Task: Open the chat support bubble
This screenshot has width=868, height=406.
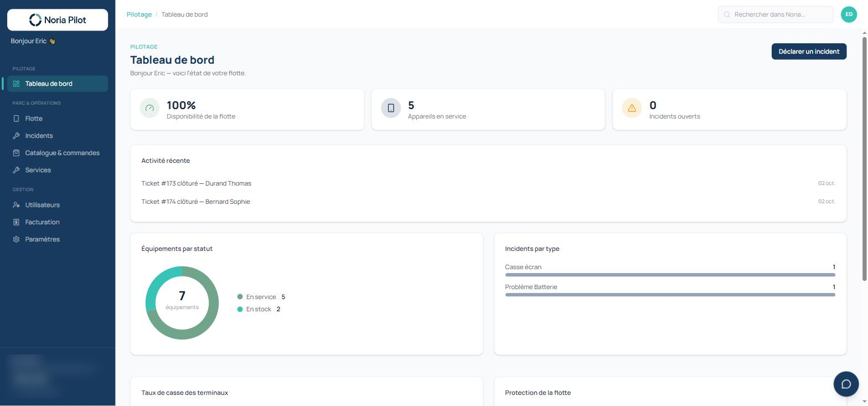Action: (846, 384)
